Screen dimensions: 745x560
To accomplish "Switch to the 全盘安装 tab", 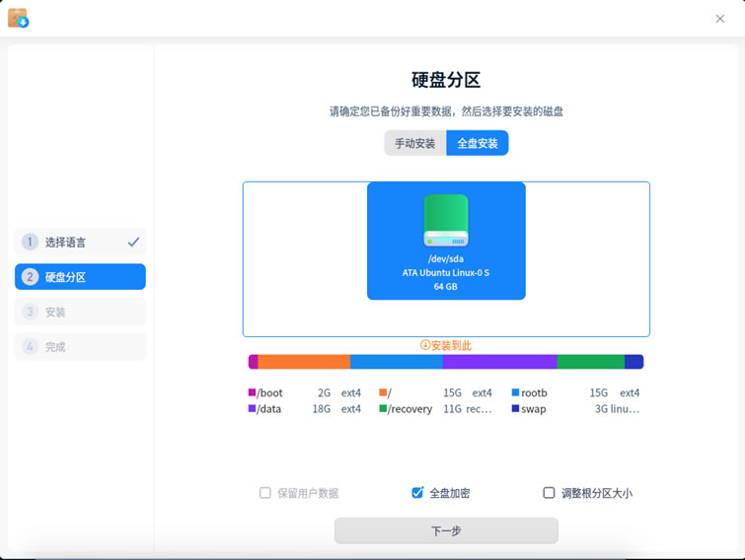I will tap(477, 143).
